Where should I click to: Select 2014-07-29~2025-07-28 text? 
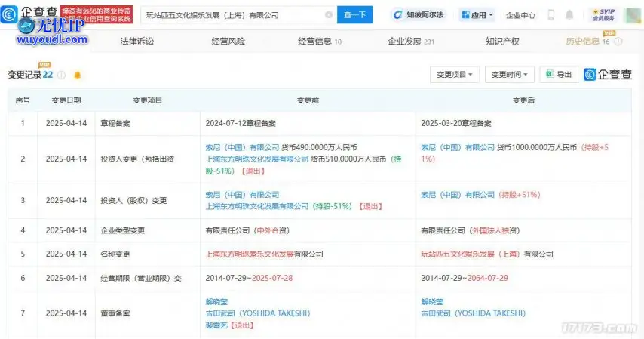[x=249, y=278]
